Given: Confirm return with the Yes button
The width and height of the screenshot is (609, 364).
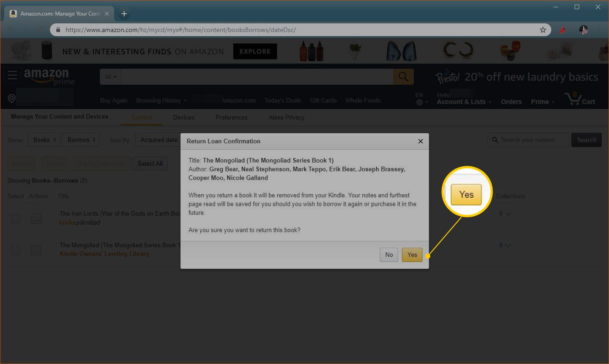Looking at the screenshot, I should pos(412,255).
